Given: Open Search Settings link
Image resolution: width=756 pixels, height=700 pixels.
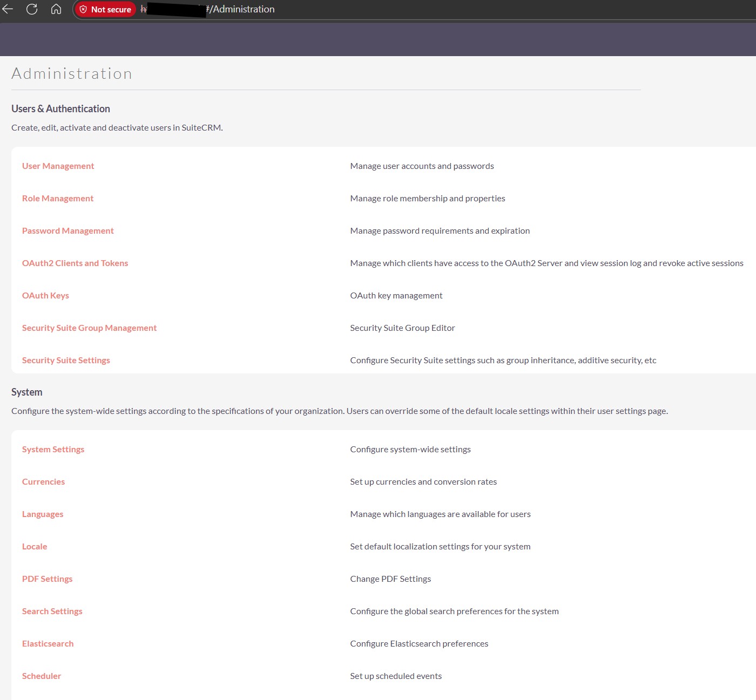Looking at the screenshot, I should (52, 611).
